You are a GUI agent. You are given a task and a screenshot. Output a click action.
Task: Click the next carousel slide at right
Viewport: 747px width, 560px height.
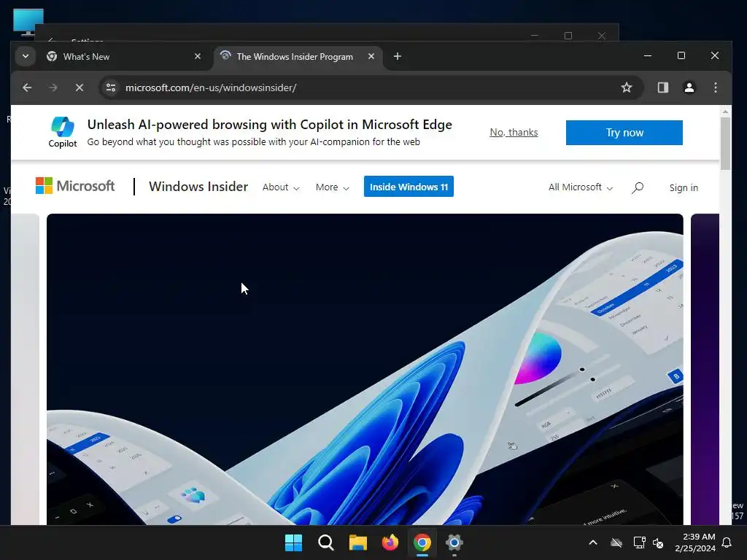coord(705,369)
